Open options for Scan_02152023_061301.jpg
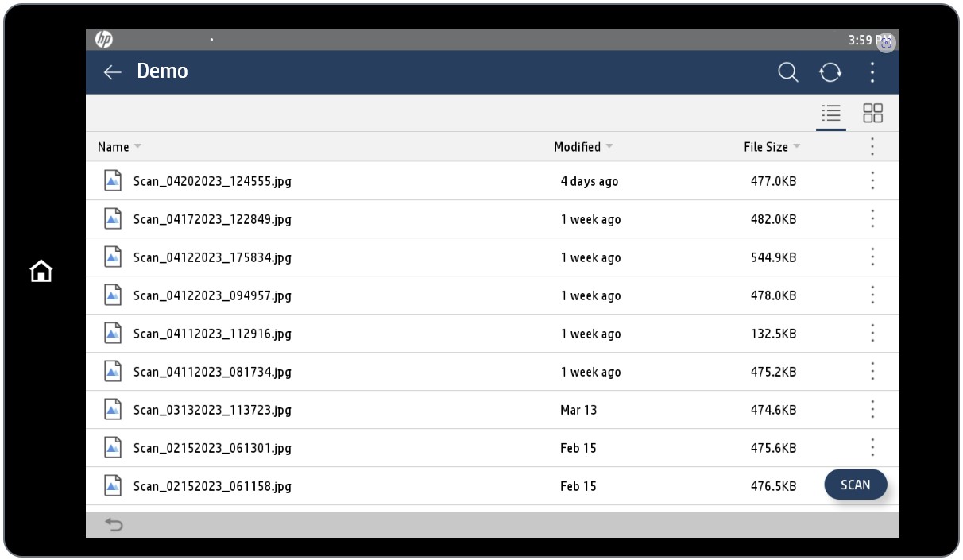 (x=872, y=448)
